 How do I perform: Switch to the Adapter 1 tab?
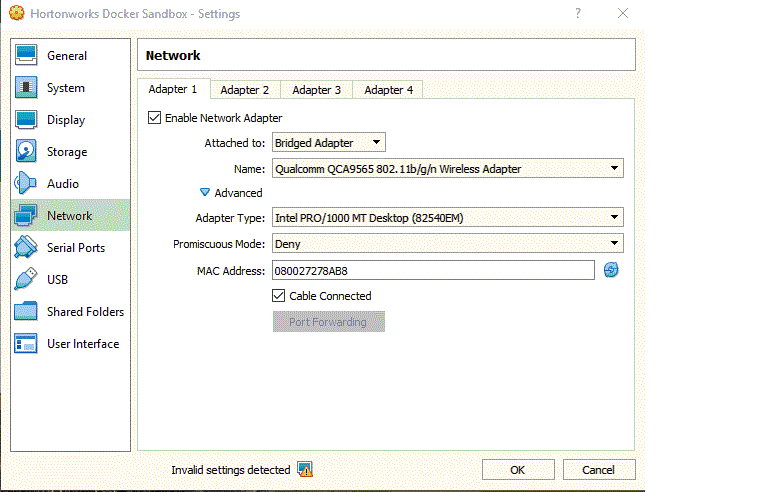[x=173, y=89]
